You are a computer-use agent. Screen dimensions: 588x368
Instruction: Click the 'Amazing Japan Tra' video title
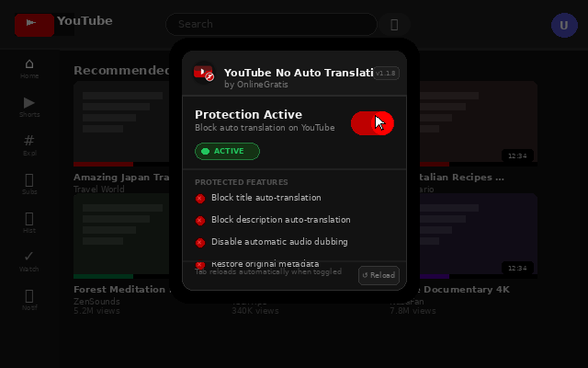click(121, 178)
